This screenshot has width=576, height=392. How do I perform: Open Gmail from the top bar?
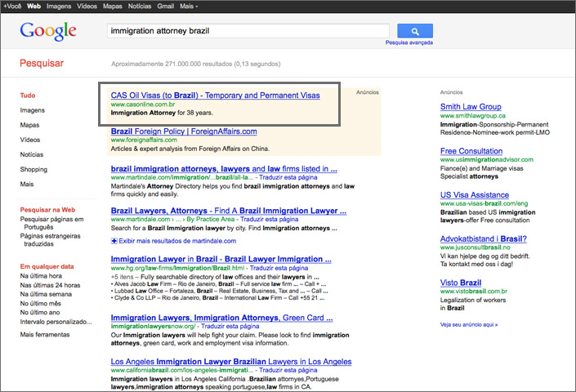point(165,7)
